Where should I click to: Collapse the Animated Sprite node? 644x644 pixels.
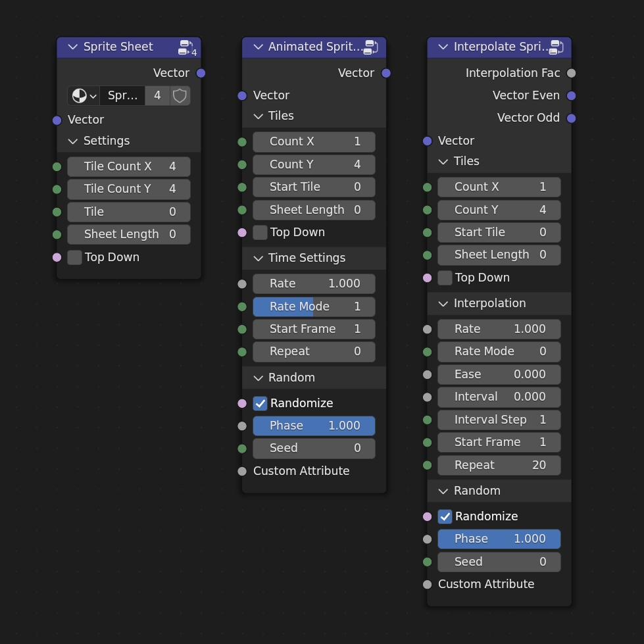[259, 47]
